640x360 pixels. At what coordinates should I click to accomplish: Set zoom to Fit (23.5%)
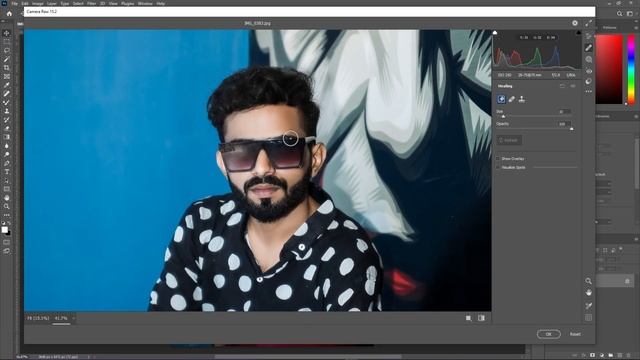[x=38, y=318]
